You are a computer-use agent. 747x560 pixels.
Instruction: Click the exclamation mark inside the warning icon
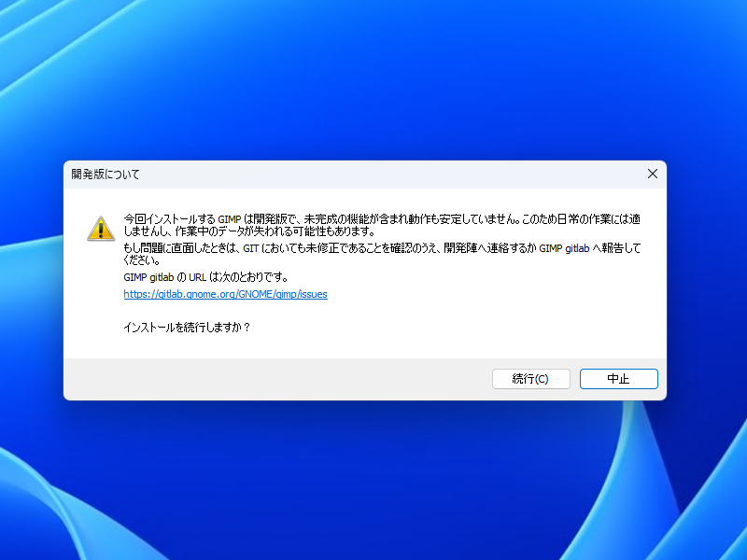[99, 229]
